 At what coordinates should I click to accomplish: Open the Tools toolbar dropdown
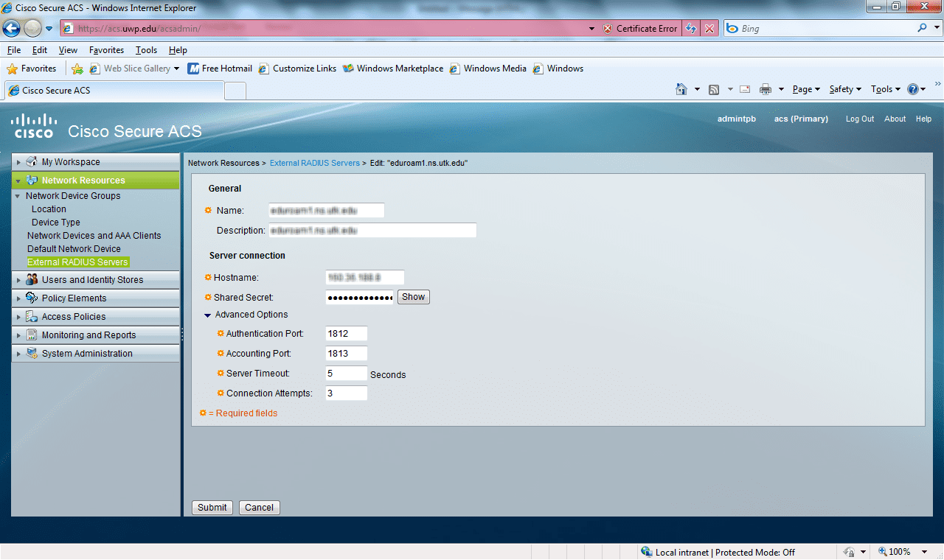[885, 89]
